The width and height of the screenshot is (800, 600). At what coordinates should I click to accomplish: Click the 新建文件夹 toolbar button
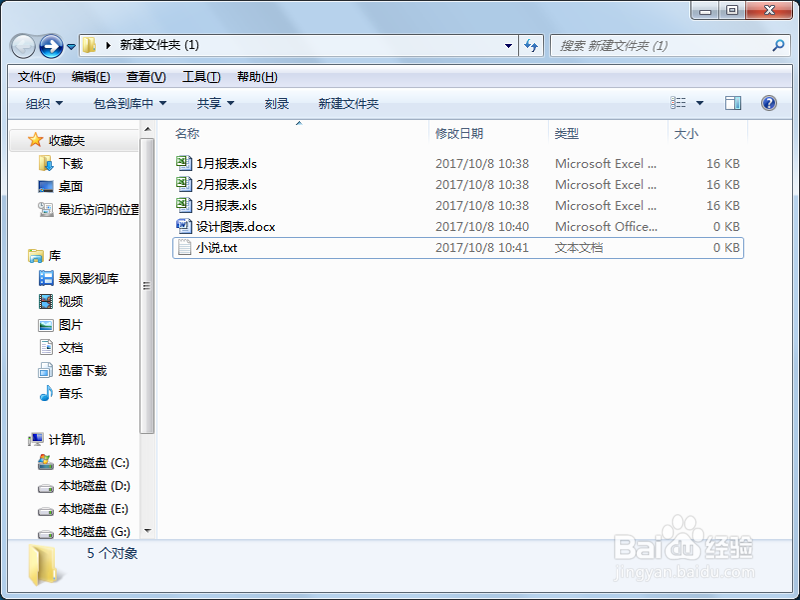click(348, 104)
